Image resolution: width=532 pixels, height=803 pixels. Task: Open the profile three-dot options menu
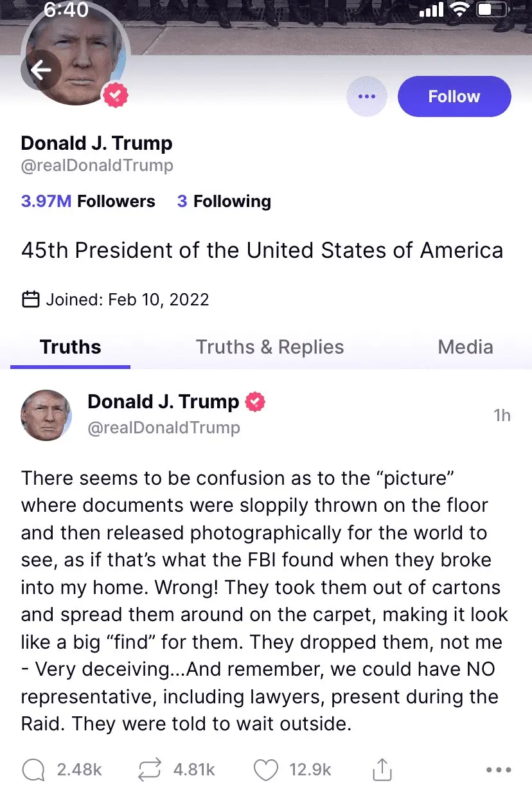tap(366, 96)
